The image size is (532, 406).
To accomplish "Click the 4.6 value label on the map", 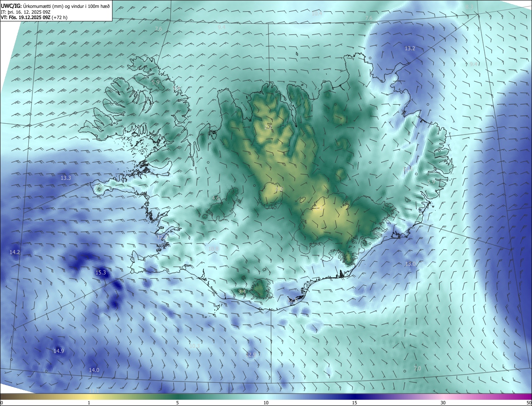I will pyautogui.click(x=216, y=198).
